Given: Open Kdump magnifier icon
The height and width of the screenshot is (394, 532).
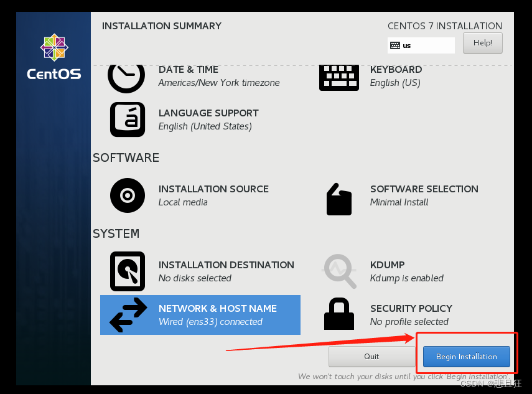Looking at the screenshot, I should point(339,271).
